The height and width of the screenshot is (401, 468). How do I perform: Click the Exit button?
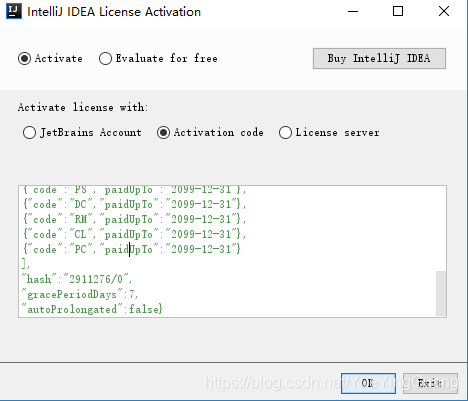[x=430, y=383]
